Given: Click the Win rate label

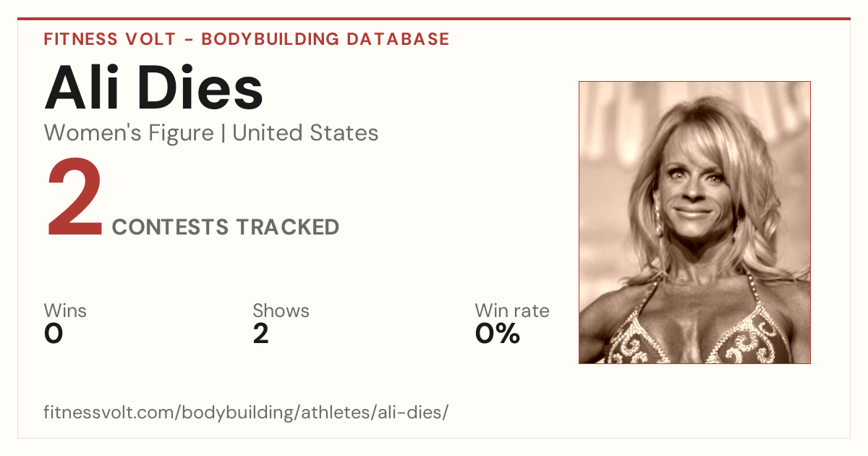Looking at the screenshot, I should coord(512,311).
